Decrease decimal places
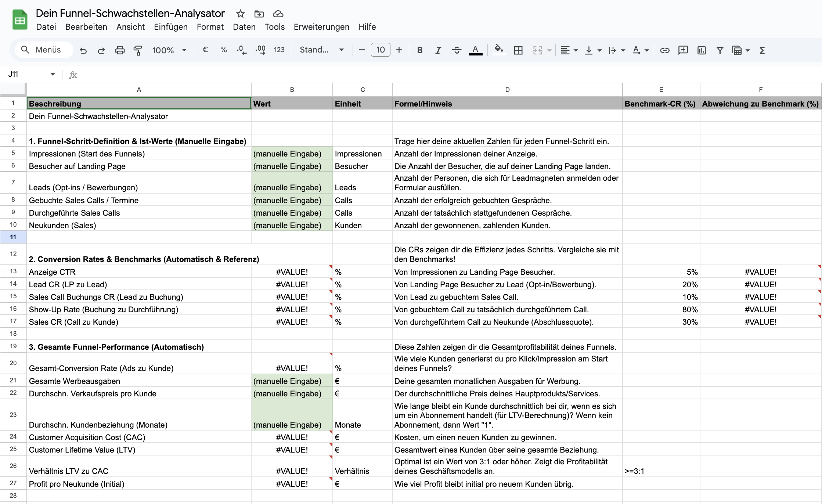822x504 pixels. pyautogui.click(x=242, y=50)
